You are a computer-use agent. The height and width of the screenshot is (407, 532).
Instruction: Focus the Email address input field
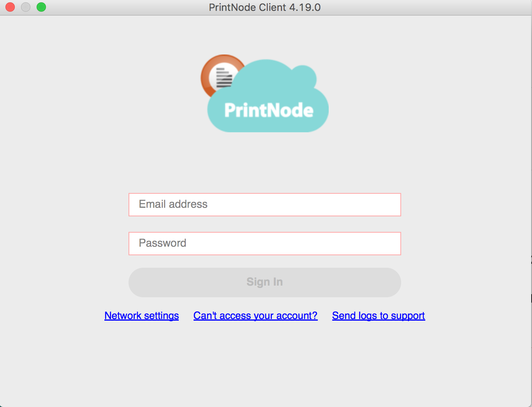click(265, 205)
